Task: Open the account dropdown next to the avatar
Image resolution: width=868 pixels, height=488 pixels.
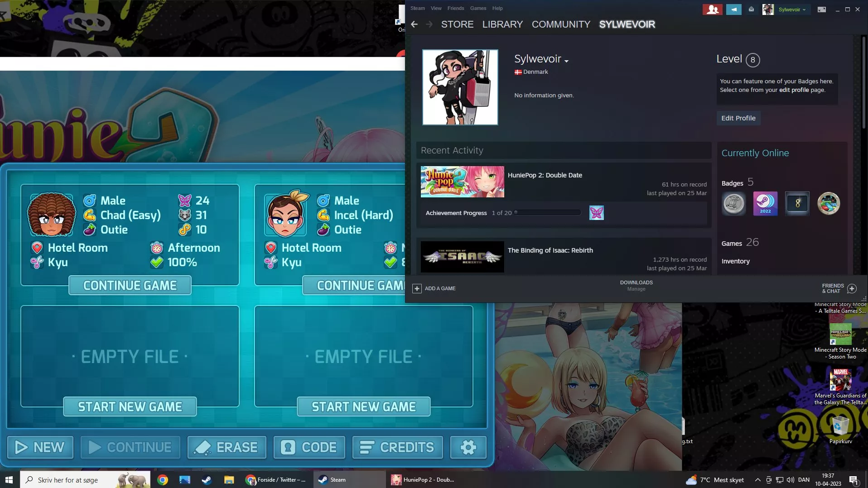Action: pyautogui.click(x=804, y=10)
